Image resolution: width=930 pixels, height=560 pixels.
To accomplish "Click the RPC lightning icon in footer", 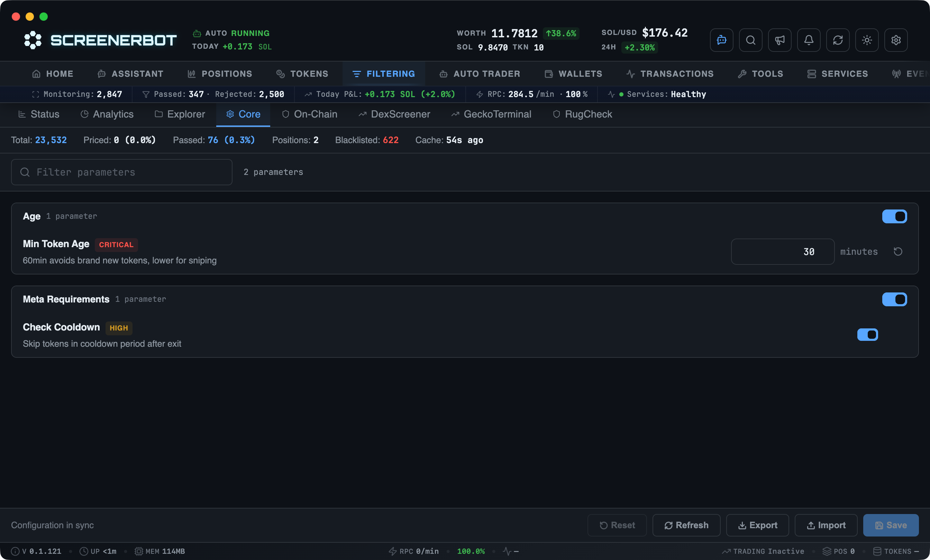I will pos(393,551).
